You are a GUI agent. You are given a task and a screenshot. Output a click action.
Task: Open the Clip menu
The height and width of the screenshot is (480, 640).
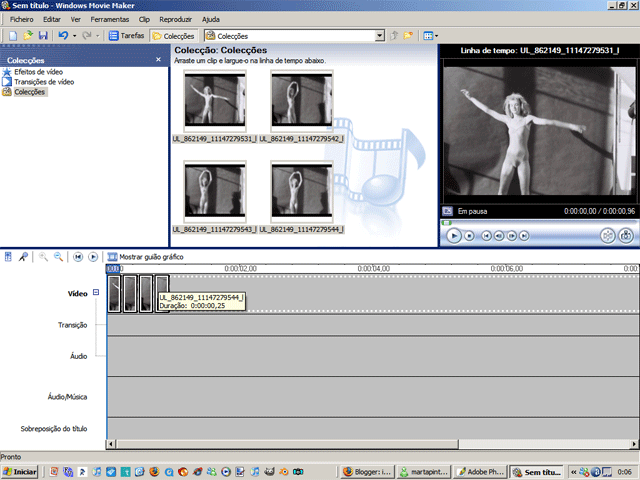coord(144,19)
